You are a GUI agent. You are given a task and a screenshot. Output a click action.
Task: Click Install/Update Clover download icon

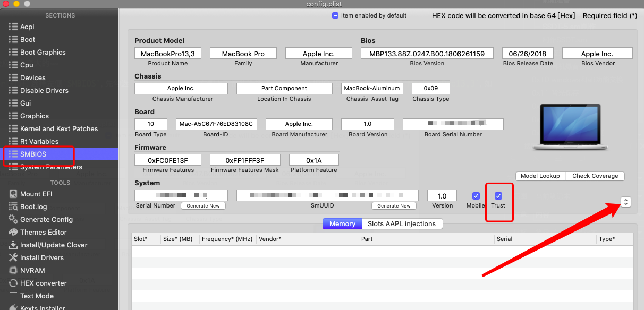pos(13,245)
